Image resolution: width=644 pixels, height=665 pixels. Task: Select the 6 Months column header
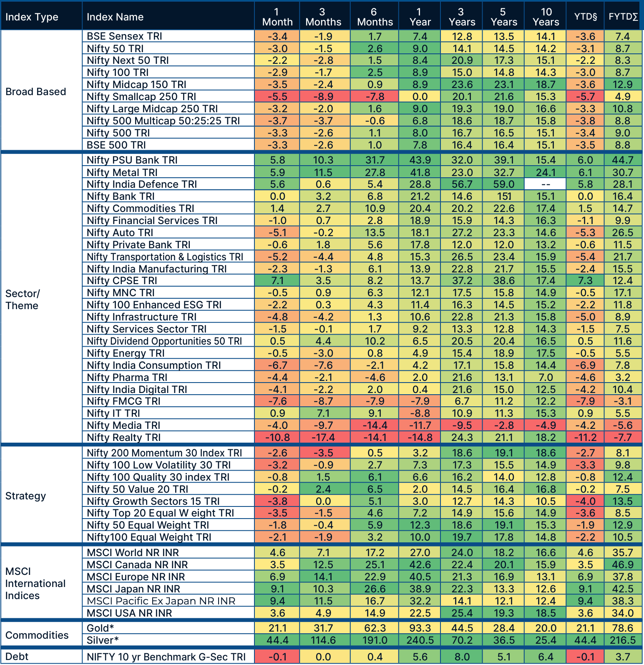(x=375, y=17)
